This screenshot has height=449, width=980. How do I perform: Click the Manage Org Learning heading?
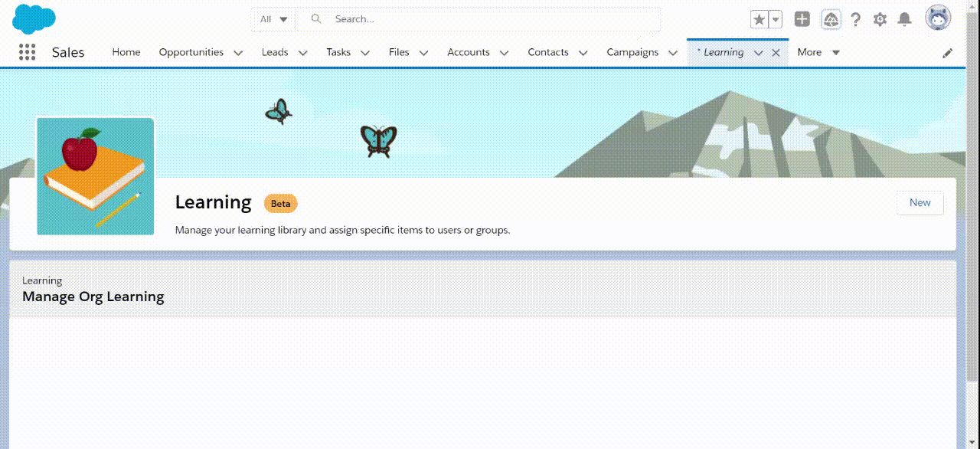coord(93,297)
